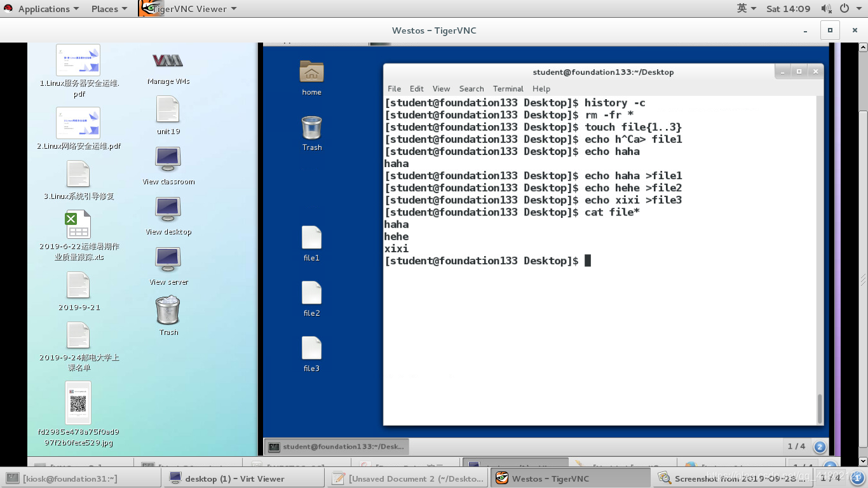Screen dimensions: 868x488
Task: Select the file3 icon on the desktop
Action: (311, 348)
